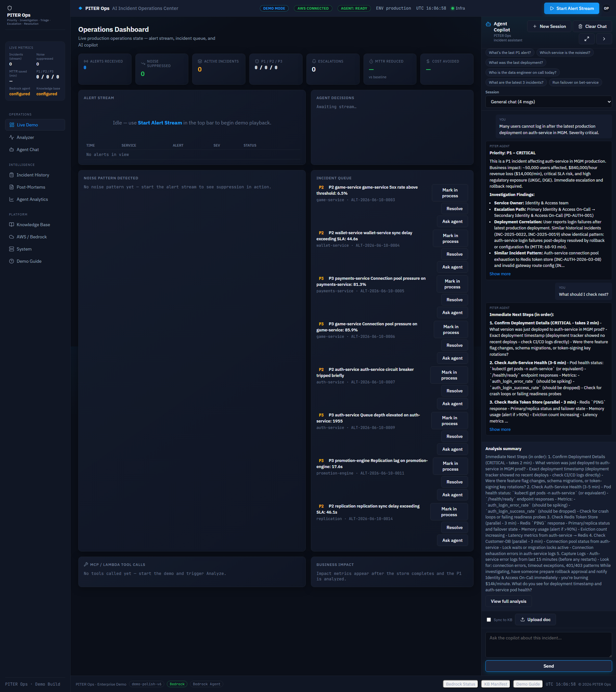Expand the copilot panel with arrows icon
616x692 pixels.
(586, 39)
